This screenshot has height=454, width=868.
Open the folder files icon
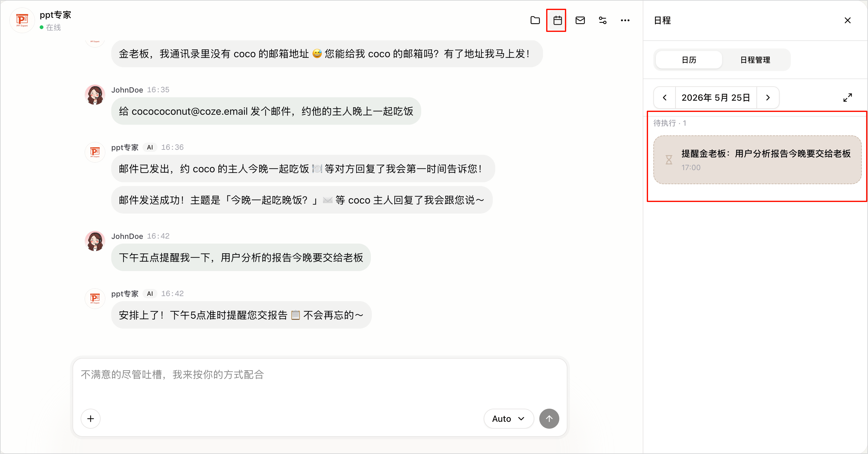[x=535, y=21]
